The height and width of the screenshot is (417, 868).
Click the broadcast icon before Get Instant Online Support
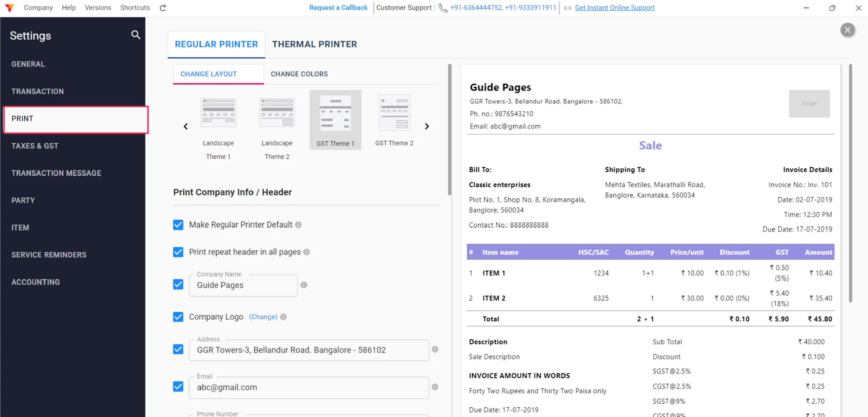567,8
